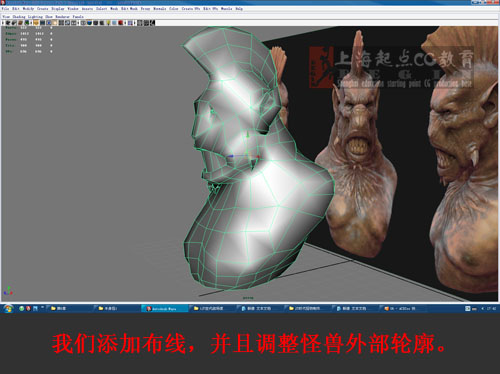This screenshot has width=500, height=374.
Task: Open the Color menu
Action: 174,9
